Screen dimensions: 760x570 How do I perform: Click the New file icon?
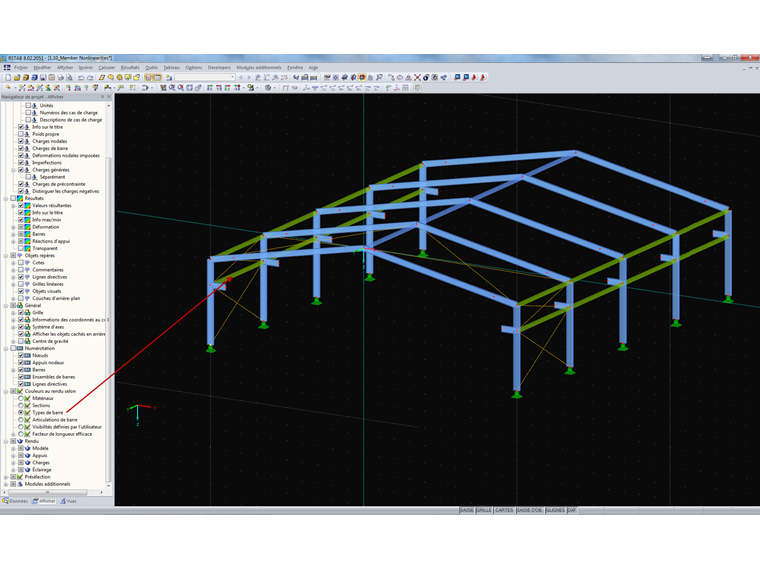tap(8, 78)
